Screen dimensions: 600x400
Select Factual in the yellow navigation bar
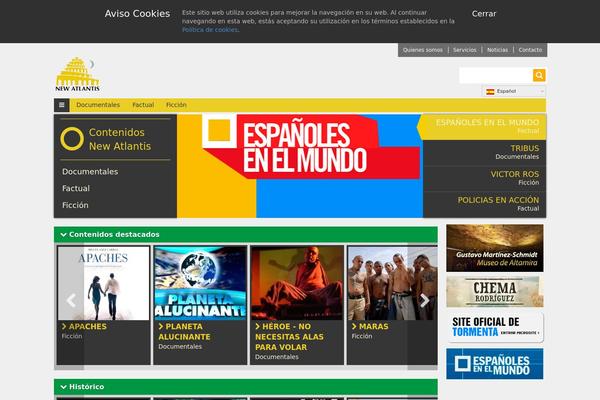pyautogui.click(x=143, y=105)
